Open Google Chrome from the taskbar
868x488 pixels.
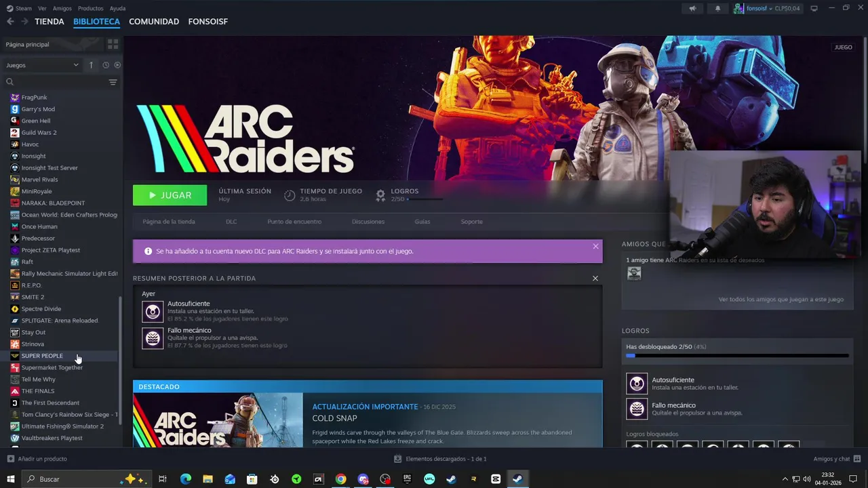pyautogui.click(x=340, y=479)
